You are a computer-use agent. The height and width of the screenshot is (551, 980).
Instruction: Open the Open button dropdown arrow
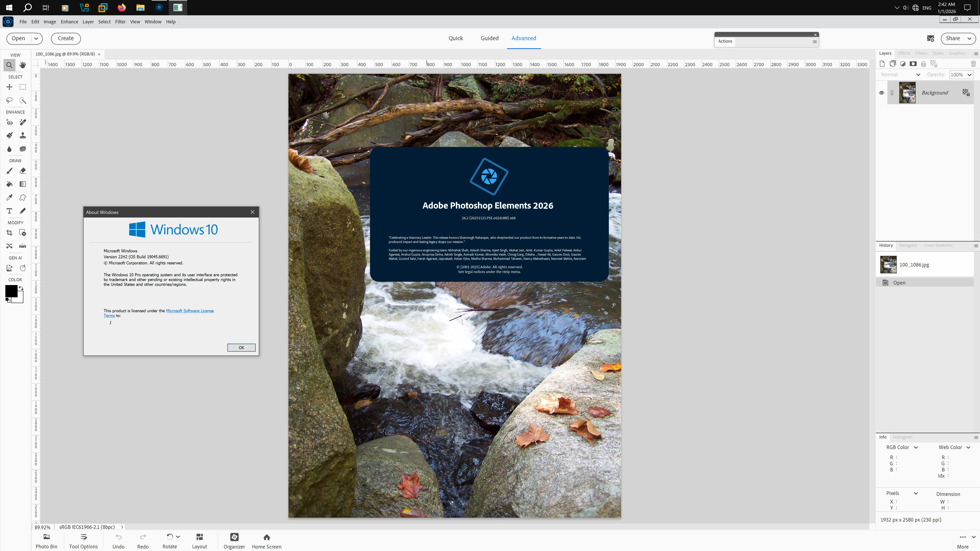click(36, 38)
